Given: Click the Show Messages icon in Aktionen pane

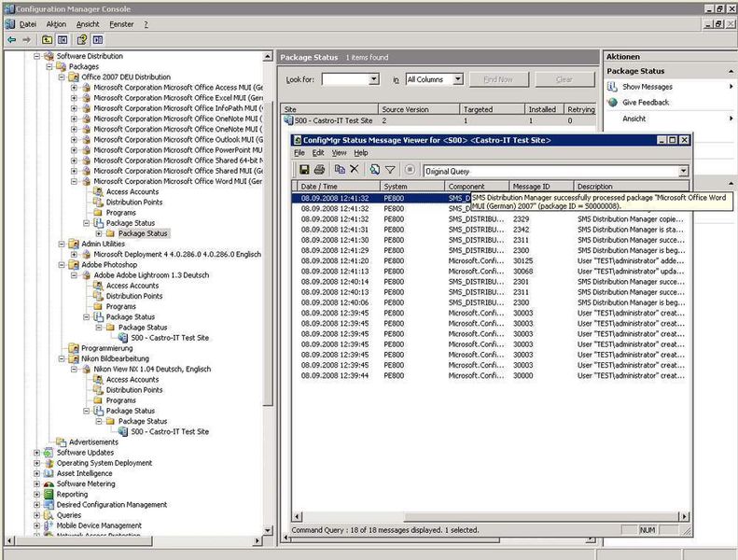Looking at the screenshot, I should point(612,87).
